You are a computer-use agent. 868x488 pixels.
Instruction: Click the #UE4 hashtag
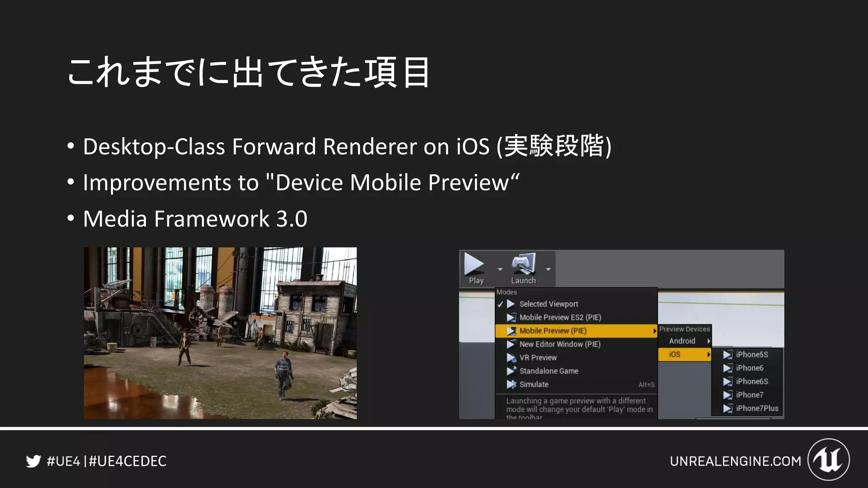63,461
